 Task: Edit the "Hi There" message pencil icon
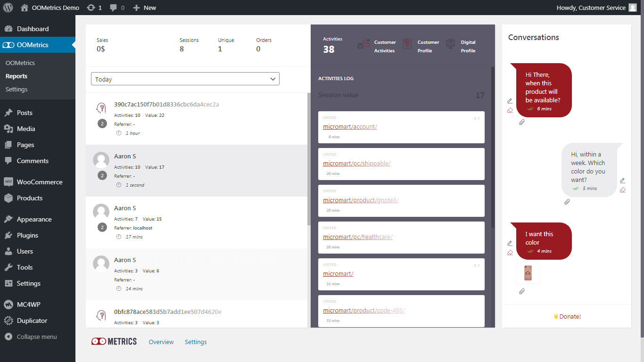coord(510,101)
